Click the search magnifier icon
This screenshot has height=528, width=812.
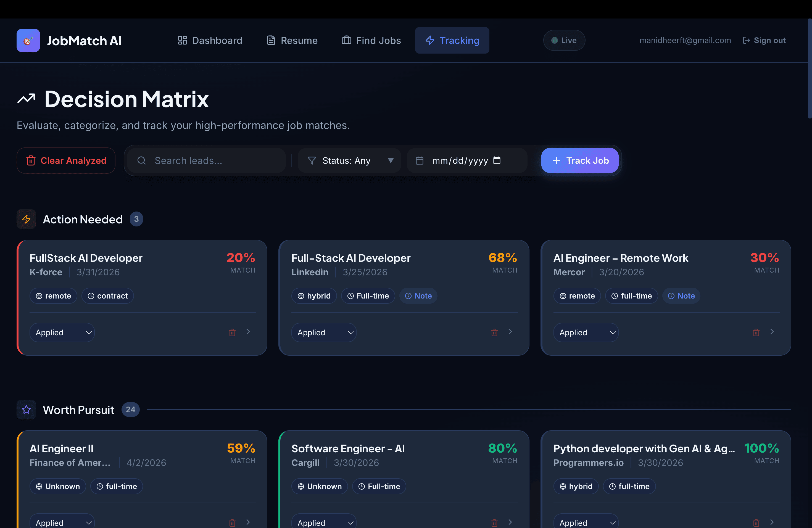click(142, 161)
